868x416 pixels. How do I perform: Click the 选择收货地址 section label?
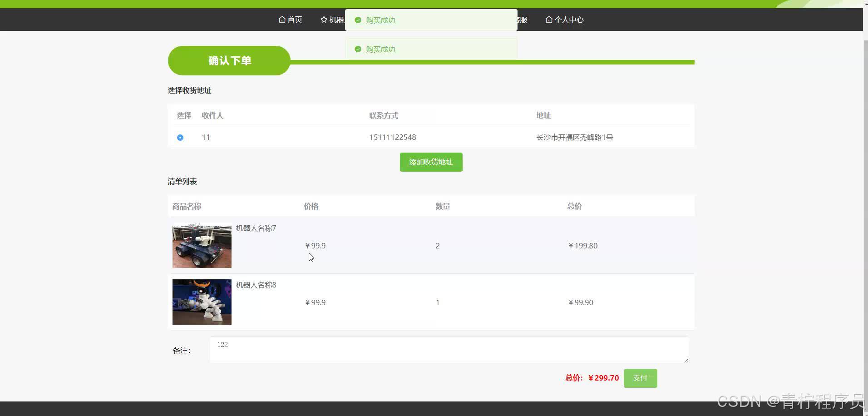tap(189, 90)
